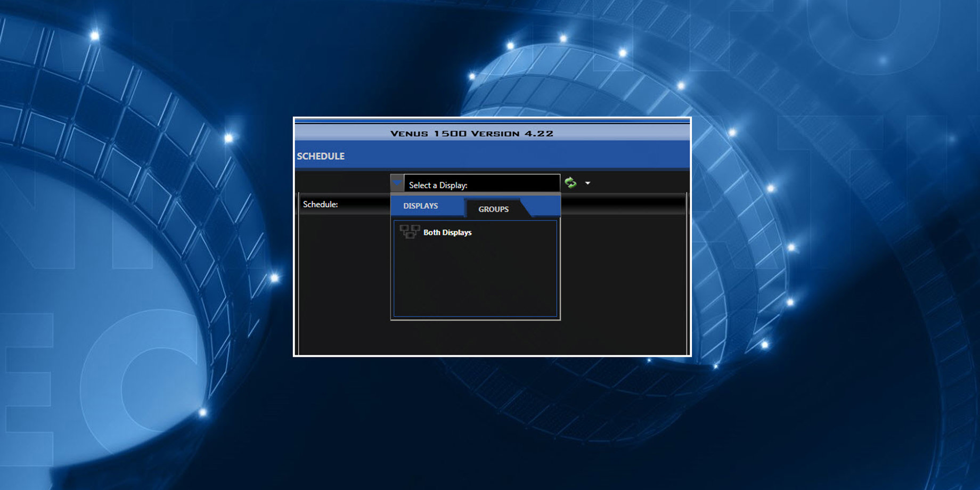
Task: Click the blue arrow beside Select a Display
Action: pyautogui.click(x=397, y=183)
